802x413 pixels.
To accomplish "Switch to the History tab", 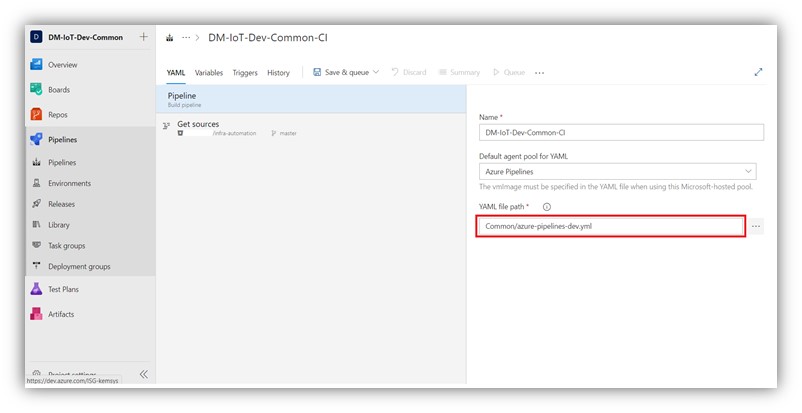I will [x=278, y=73].
